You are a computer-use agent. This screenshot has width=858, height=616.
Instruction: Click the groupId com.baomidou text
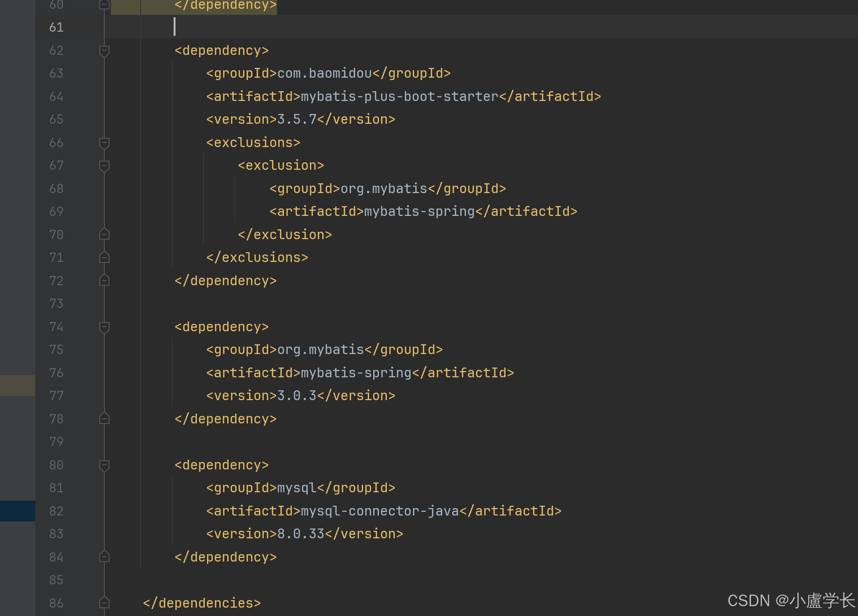[324, 74]
